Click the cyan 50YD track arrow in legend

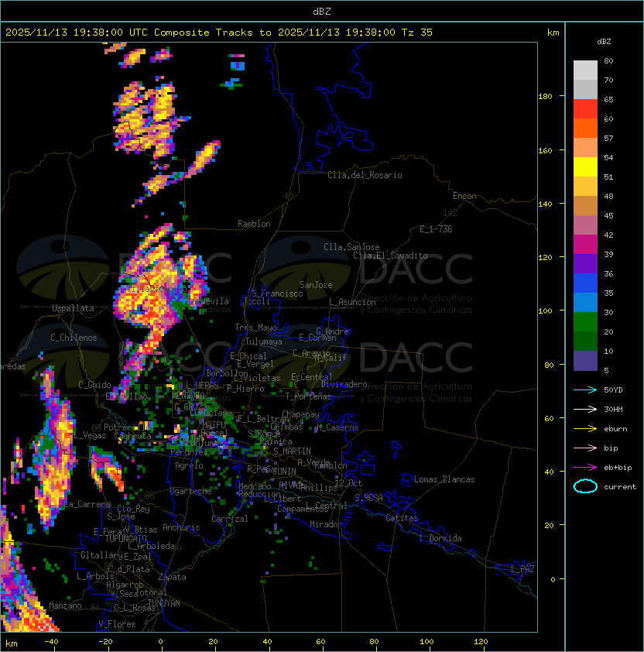click(x=585, y=389)
